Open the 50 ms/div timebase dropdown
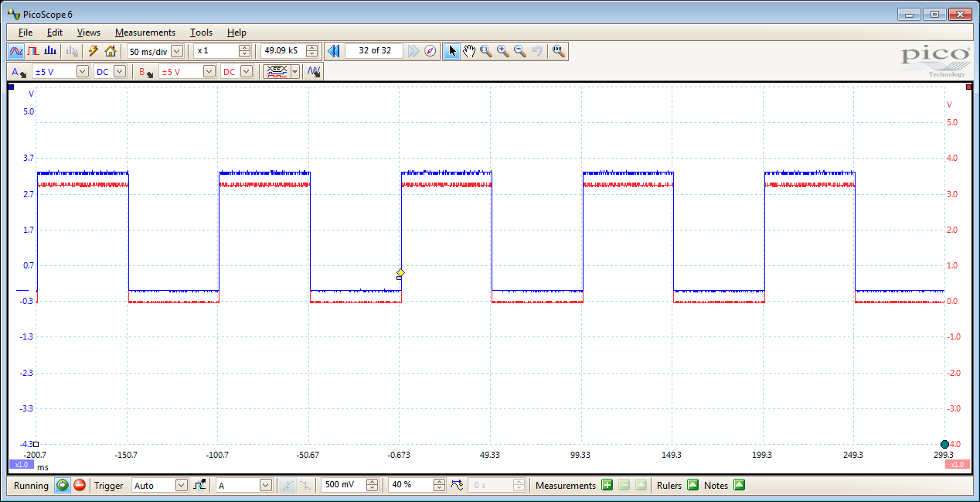The width and height of the screenshot is (980, 502). (176, 50)
